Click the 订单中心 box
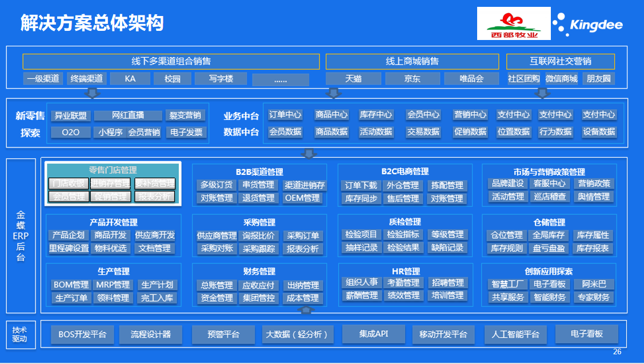 coord(285,115)
